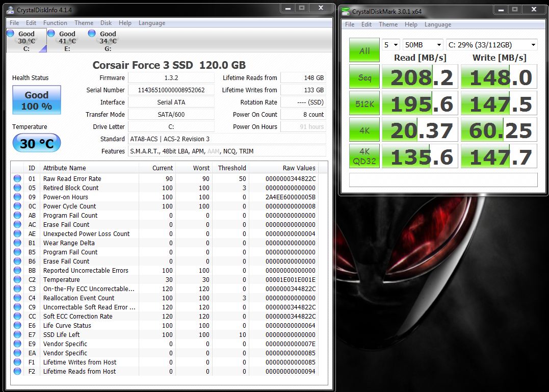Click the Current column header
The height and width of the screenshot is (392, 549).
(x=157, y=168)
